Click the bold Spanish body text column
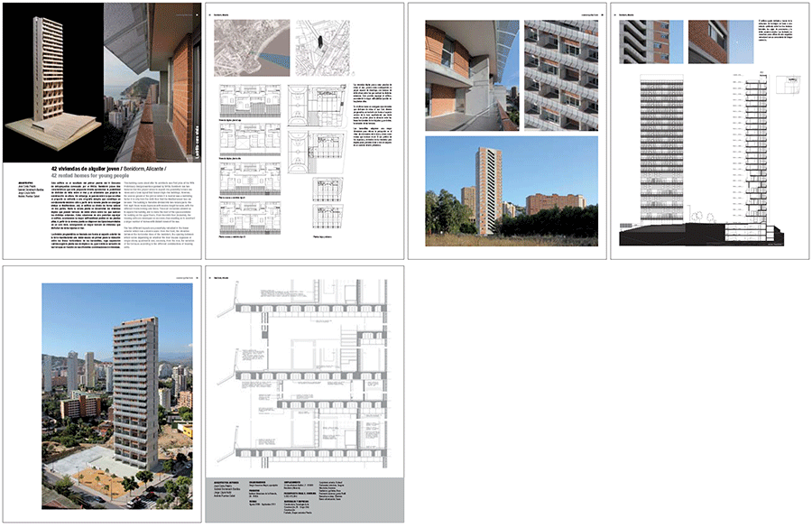This screenshot has height=528, width=812. 86,216
